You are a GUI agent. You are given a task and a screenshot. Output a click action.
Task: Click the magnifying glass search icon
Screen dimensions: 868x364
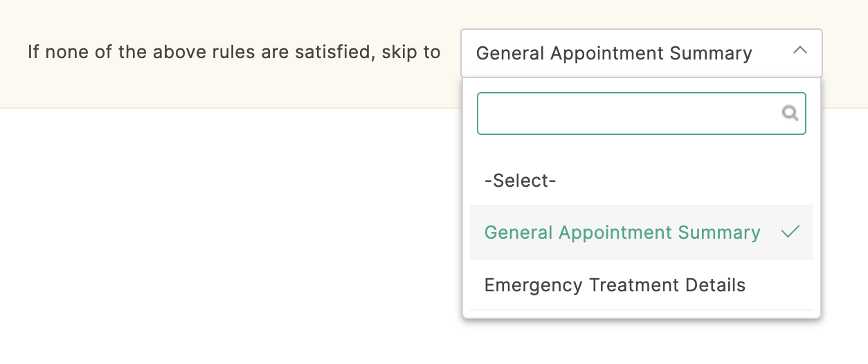(x=790, y=113)
